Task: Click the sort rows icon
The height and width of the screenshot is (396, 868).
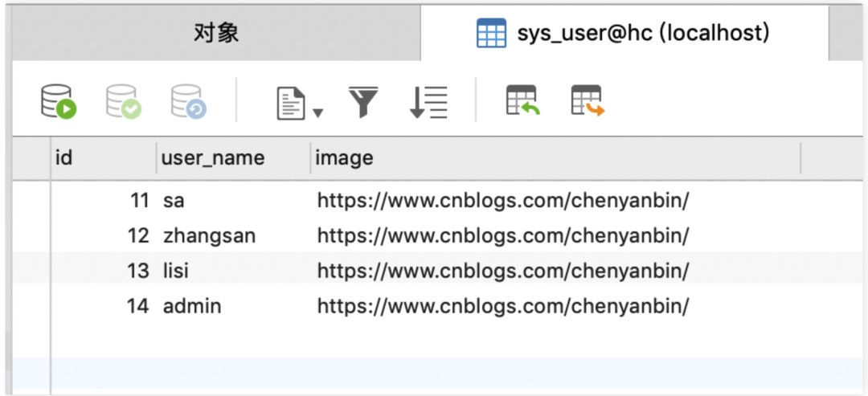Action: [x=428, y=102]
